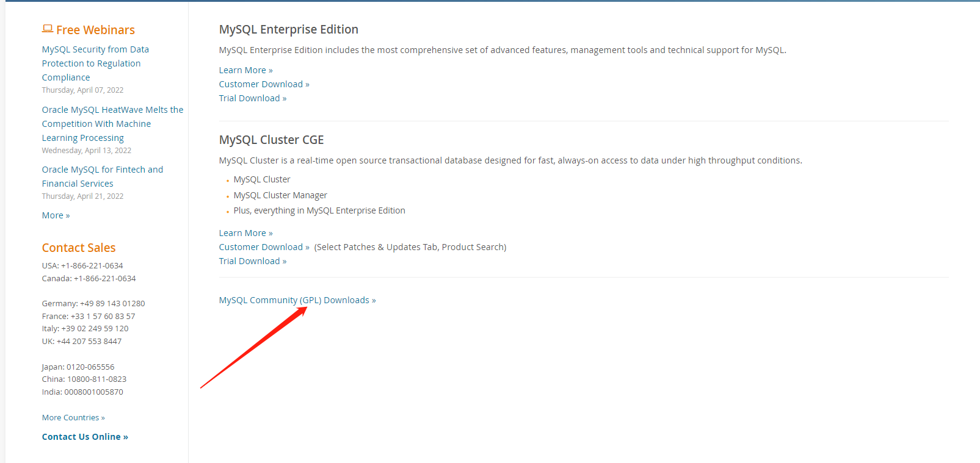This screenshot has width=980, height=463.
Task: Click the MySQL Cluster Manager bullet item
Action: pos(280,195)
